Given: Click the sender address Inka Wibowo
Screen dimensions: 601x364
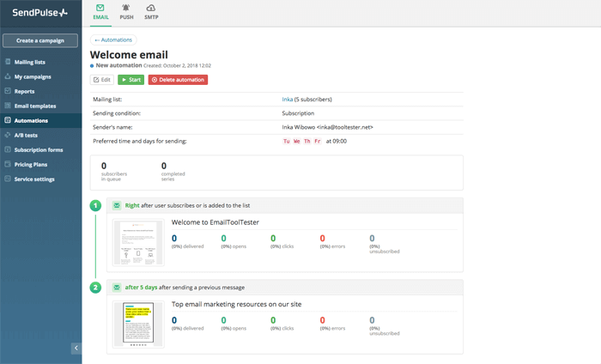Looking at the screenshot, I should click(x=327, y=127).
